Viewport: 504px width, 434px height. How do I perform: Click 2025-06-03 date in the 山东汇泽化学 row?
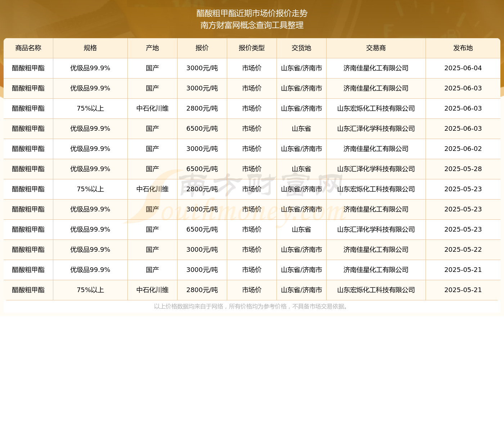(x=463, y=129)
